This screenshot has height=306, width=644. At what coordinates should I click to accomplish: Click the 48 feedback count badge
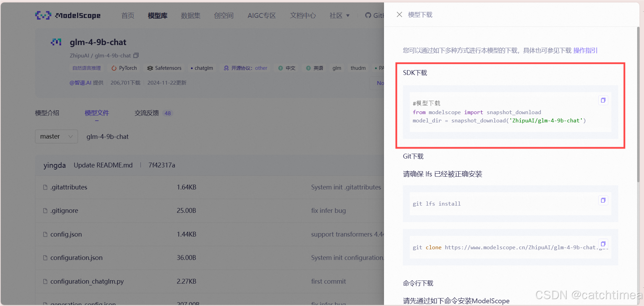(x=168, y=113)
